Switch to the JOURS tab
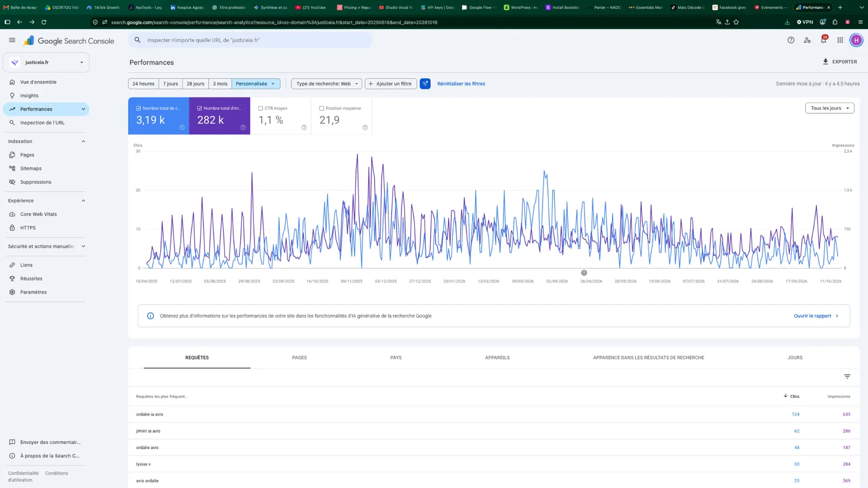This screenshot has height=488, width=868. [x=795, y=358]
